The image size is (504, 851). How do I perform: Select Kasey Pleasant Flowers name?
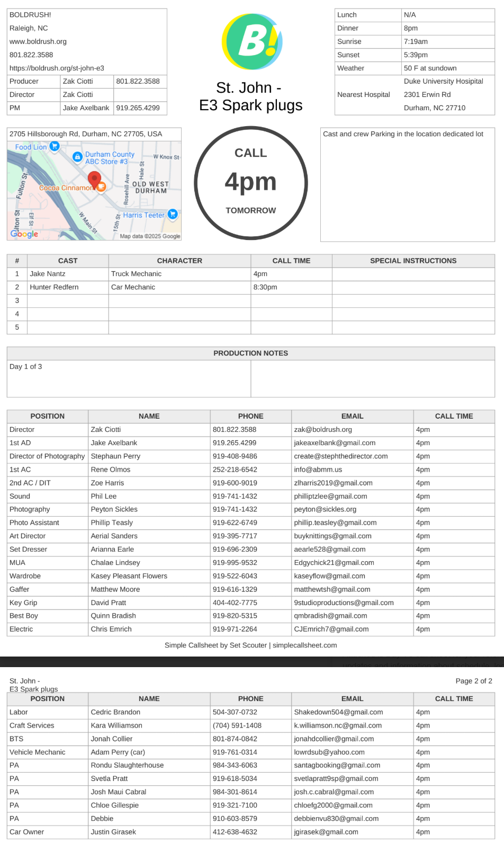click(129, 575)
